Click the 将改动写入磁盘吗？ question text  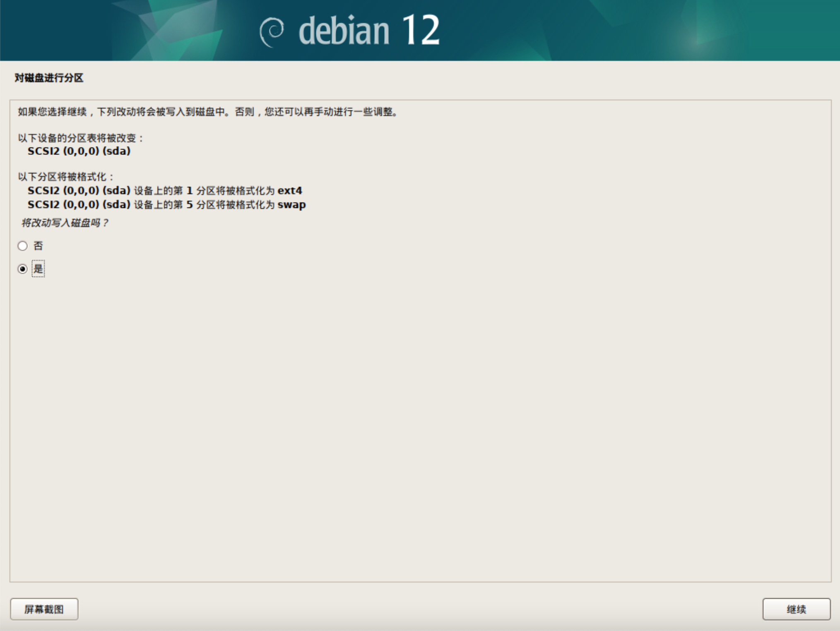[x=64, y=223]
